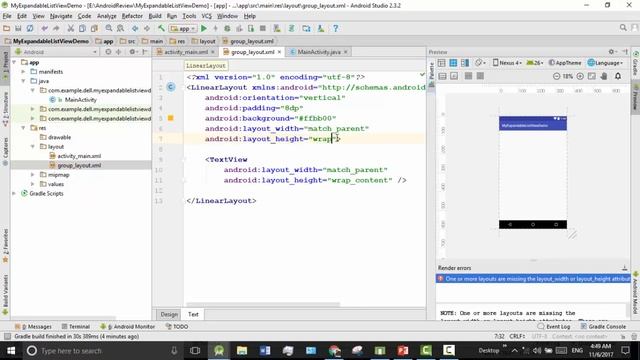Open the File menu
The height and width of the screenshot is (360, 640).
(7, 16)
